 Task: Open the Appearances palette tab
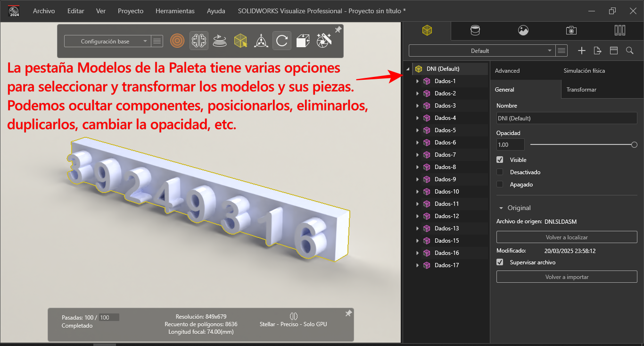pos(475,31)
